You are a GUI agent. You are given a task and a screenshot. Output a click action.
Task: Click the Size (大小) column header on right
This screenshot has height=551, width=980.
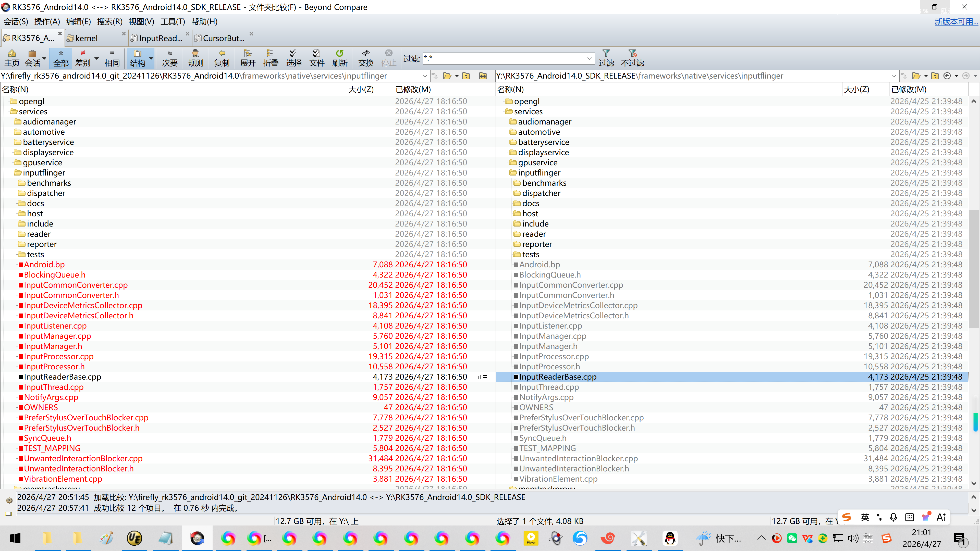click(x=856, y=89)
